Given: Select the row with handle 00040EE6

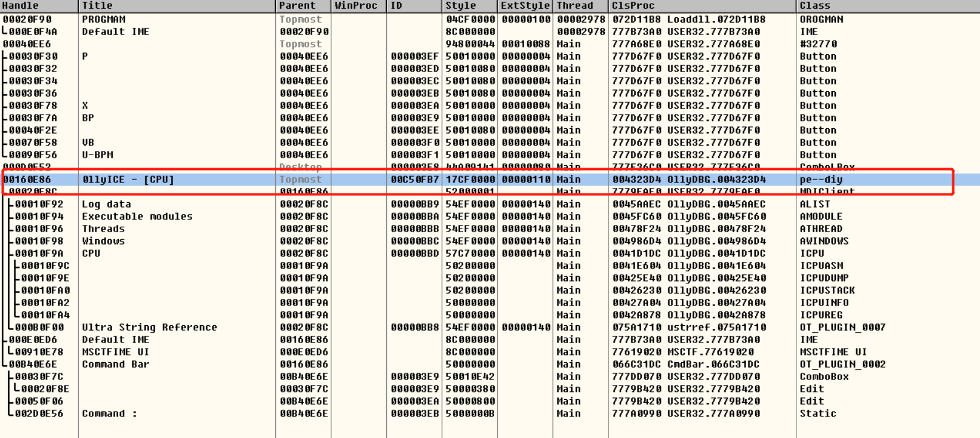Looking at the screenshot, I should [490, 44].
